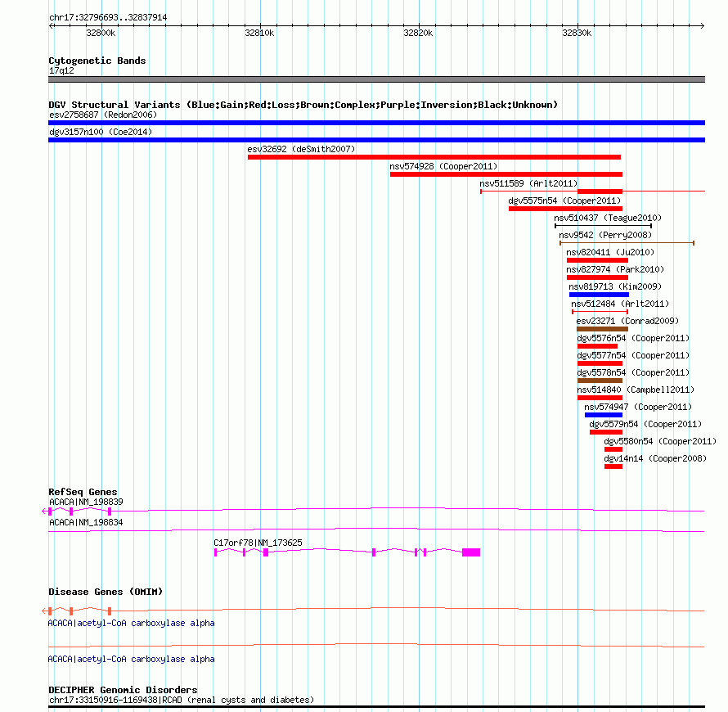
Task: Open nsv514840 (Campbell2011) variant label
Action: [x=636, y=390]
